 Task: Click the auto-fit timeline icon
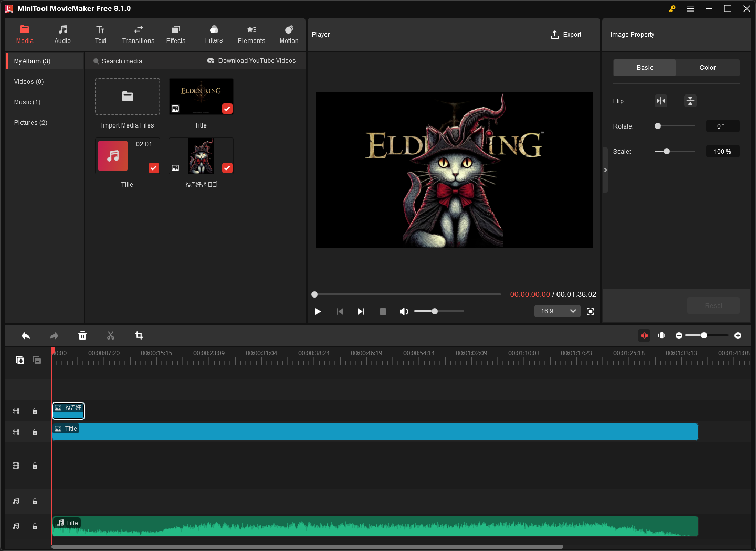tap(662, 335)
